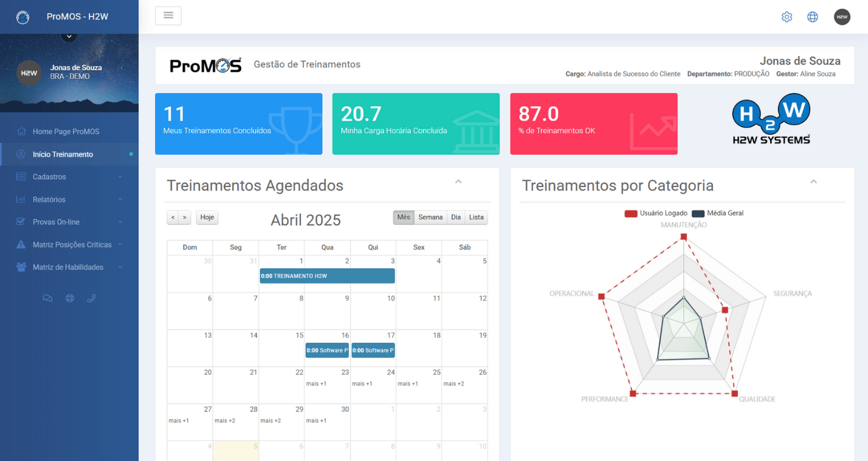Expand the Cadastros sidebar menu
868x461 pixels.
69,177
